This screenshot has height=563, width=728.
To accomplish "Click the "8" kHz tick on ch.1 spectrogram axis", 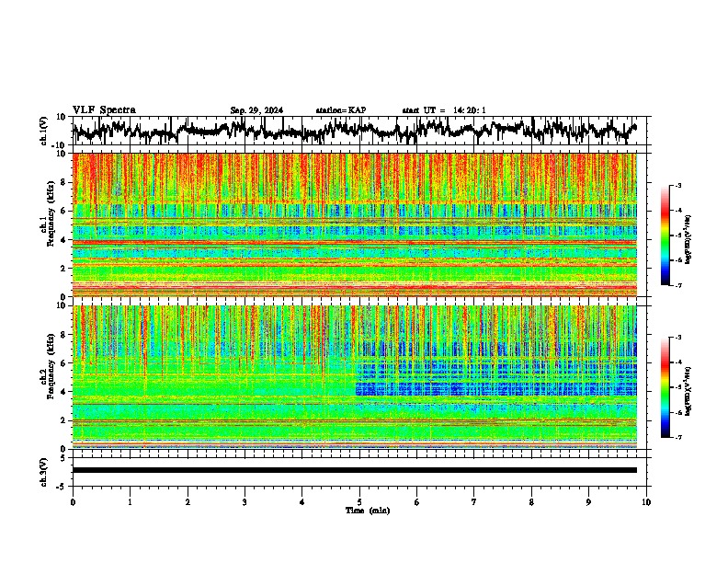I will pos(64,182).
